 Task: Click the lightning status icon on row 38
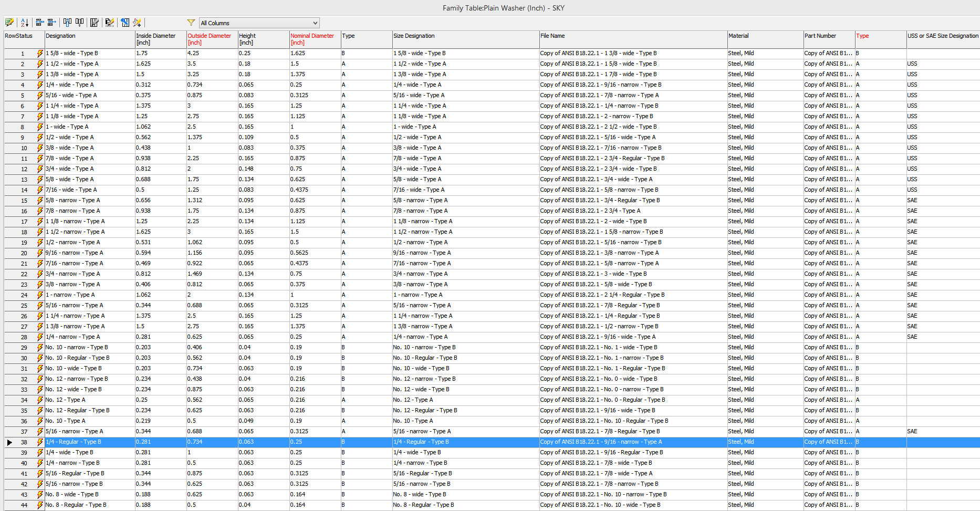click(40, 442)
